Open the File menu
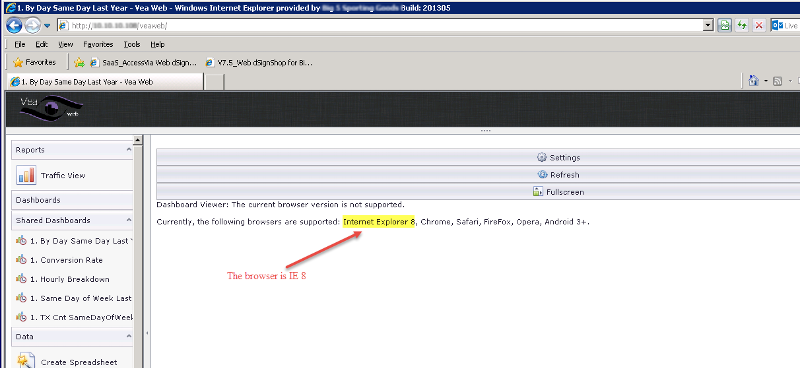The image size is (800, 368). pyautogui.click(x=20, y=44)
